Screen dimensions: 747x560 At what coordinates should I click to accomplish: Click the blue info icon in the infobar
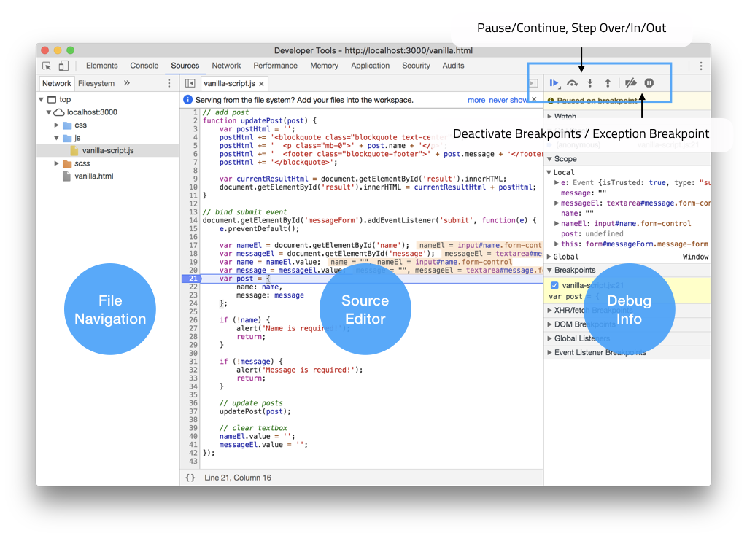pos(187,99)
